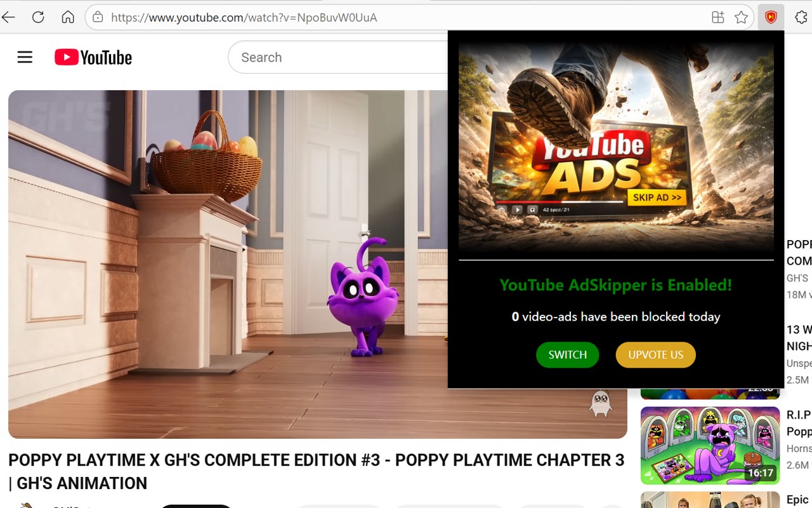Viewport: 812px width, 508px height.
Task: Reload the current YouTube page
Action: [x=38, y=17]
